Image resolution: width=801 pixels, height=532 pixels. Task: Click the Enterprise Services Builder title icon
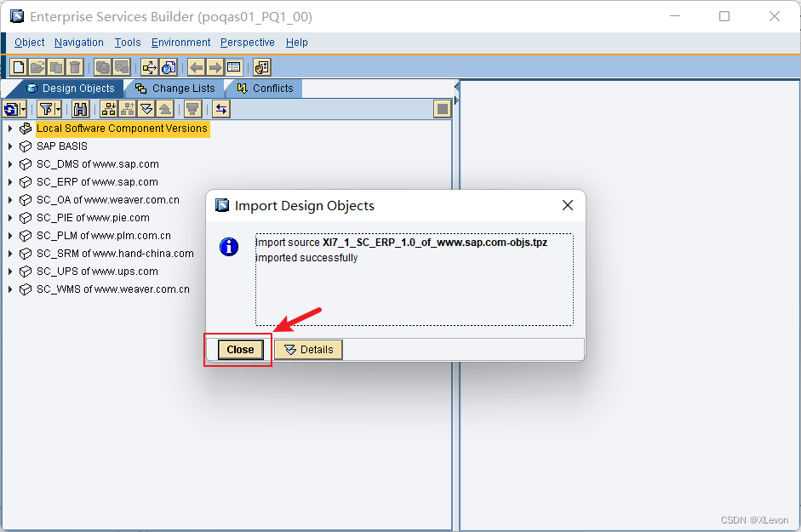point(17,16)
